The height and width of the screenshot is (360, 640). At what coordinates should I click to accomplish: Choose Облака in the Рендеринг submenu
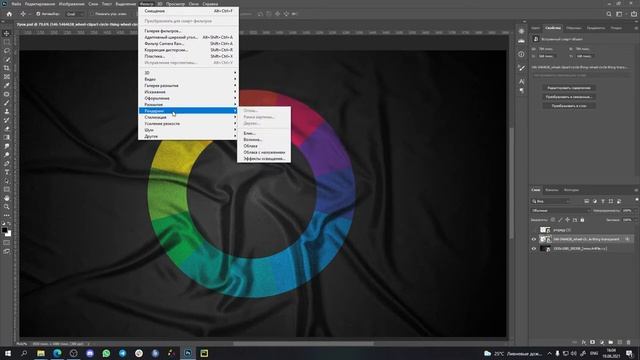point(250,146)
